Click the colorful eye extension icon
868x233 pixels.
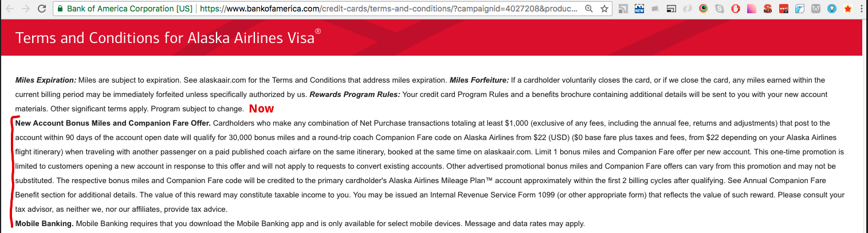pyautogui.click(x=704, y=9)
